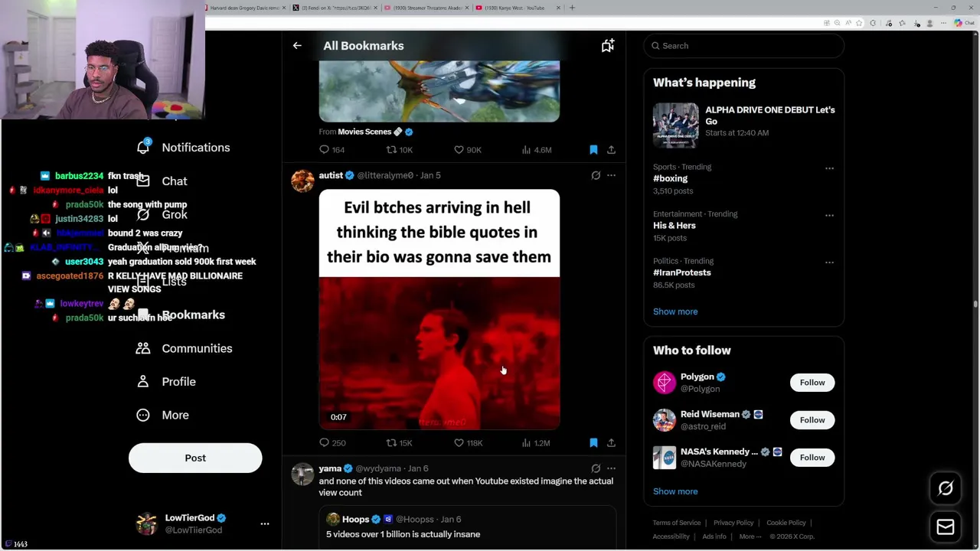Open the LowTierGod account menu dots

265,524
